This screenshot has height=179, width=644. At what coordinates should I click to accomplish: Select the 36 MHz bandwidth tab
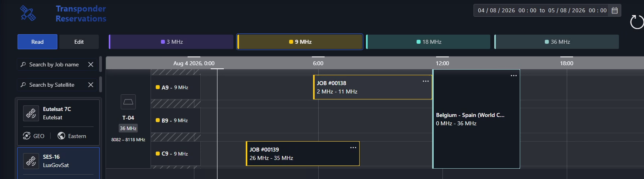[557, 42]
